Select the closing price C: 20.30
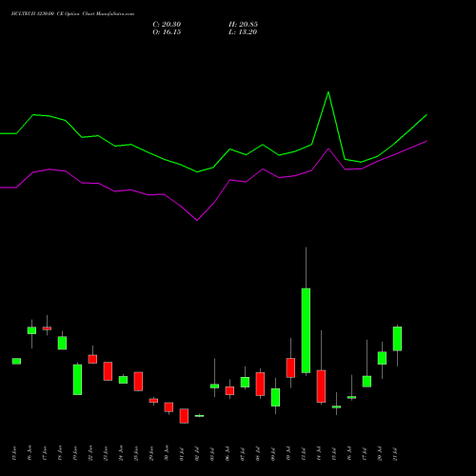Image resolution: width=476 pixels, height=476 pixels. [167, 25]
